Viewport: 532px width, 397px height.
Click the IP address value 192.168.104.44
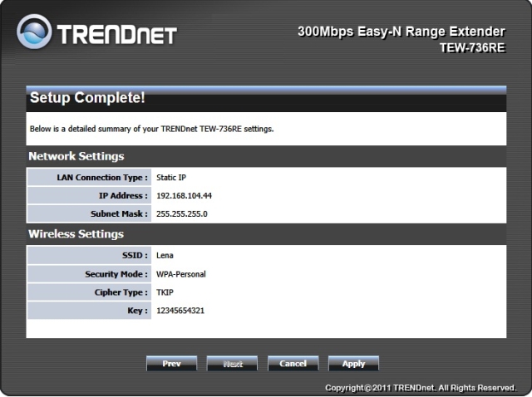[x=184, y=195]
